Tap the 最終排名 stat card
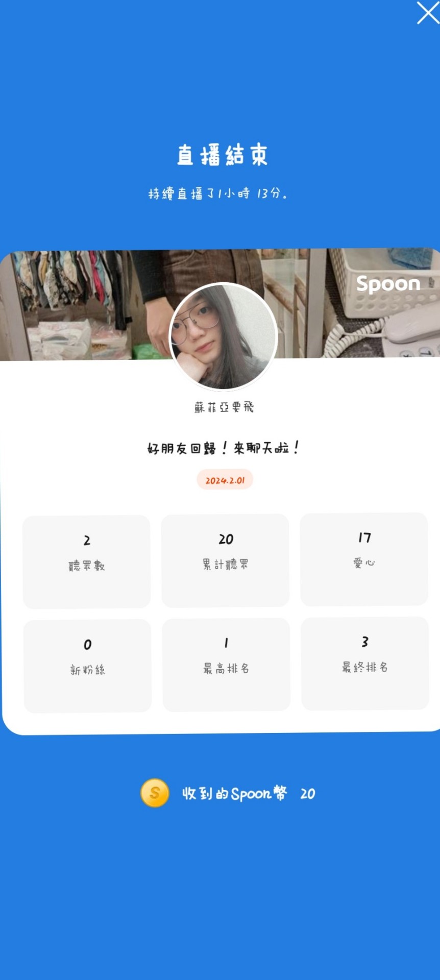The height and width of the screenshot is (980, 440). [x=365, y=663]
